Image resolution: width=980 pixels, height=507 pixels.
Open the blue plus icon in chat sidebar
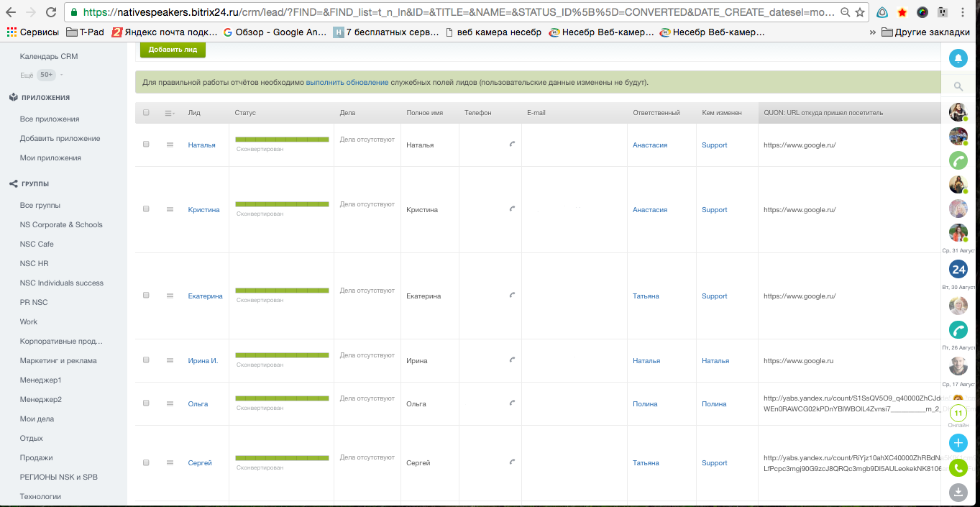(x=958, y=442)
